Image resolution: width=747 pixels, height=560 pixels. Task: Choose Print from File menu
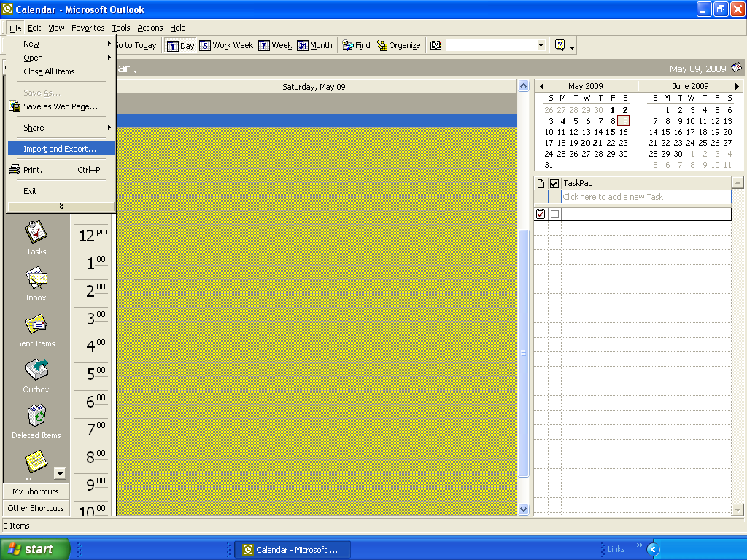(x=61, y=170)
